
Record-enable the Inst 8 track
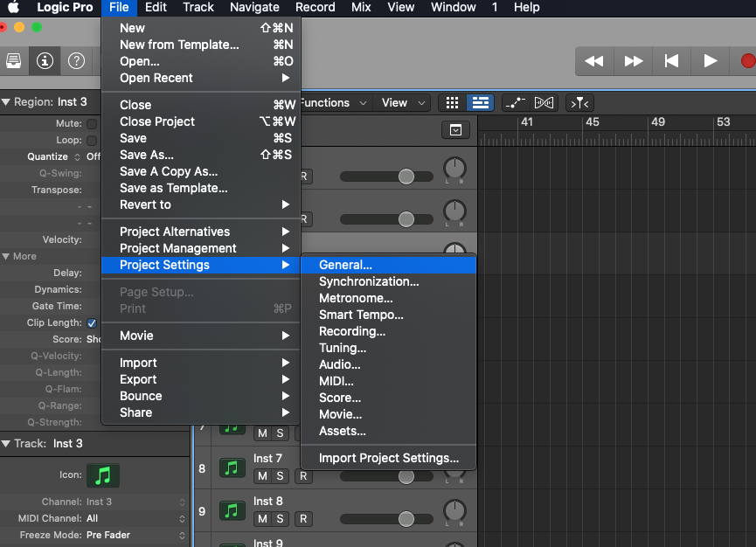pos(303,519)
